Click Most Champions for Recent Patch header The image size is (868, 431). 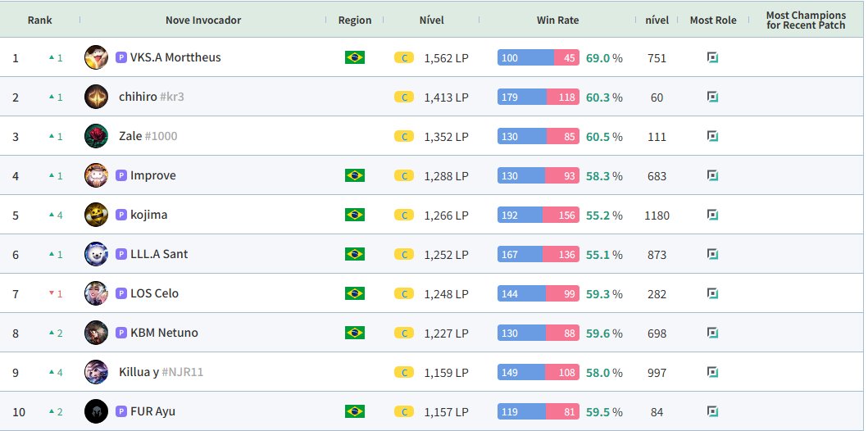[806, 20]
